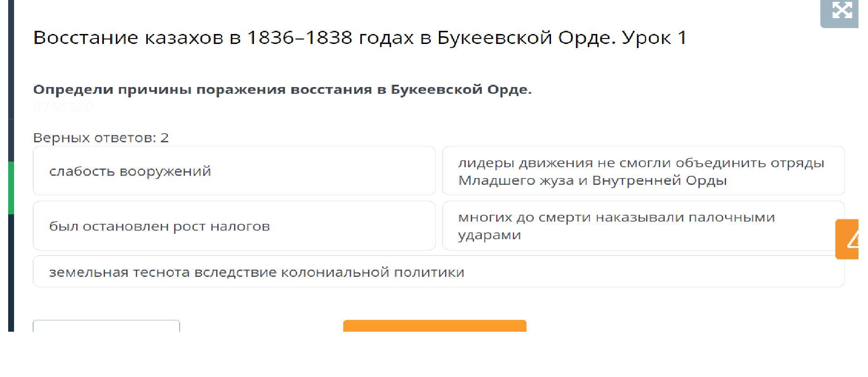
Task: Click the "Верных ответов: 2" label
Action: point(101,138)
